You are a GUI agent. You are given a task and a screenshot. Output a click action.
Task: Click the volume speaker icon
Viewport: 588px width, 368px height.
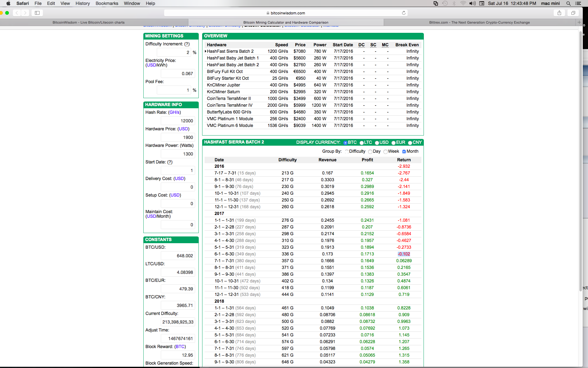click(x=472, y=3)
